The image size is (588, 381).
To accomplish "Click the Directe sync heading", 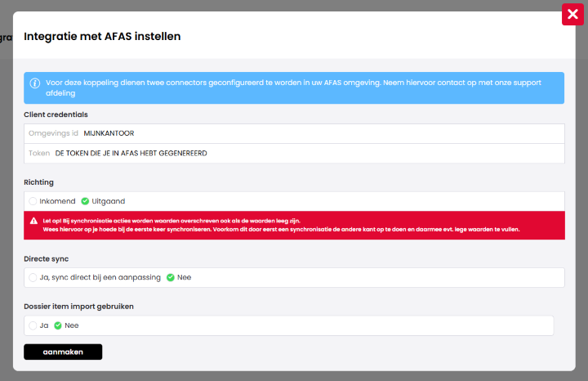I will pos(46,259).
